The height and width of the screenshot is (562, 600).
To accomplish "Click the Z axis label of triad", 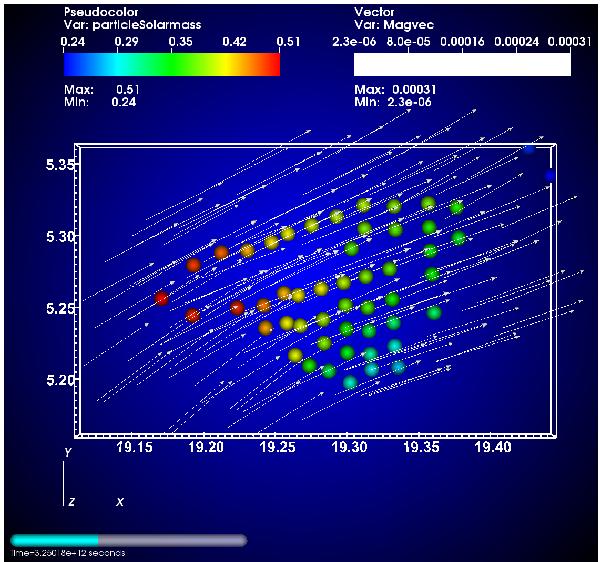I will [70, 500].
